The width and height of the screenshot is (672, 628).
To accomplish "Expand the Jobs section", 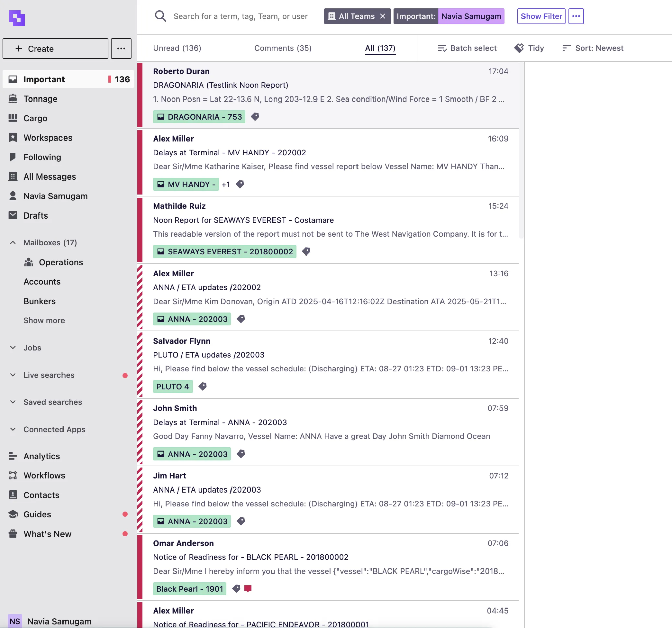I will (x=13, y=348).
